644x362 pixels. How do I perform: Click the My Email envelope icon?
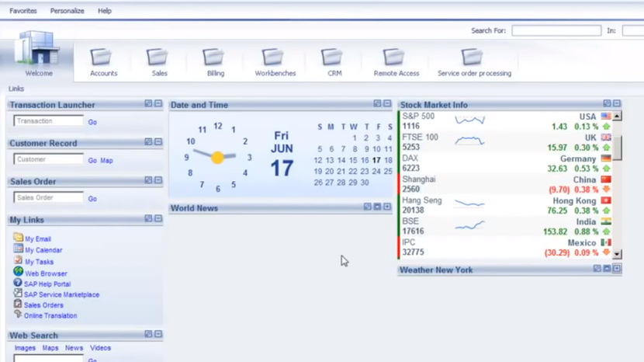(x=18, y=238)
